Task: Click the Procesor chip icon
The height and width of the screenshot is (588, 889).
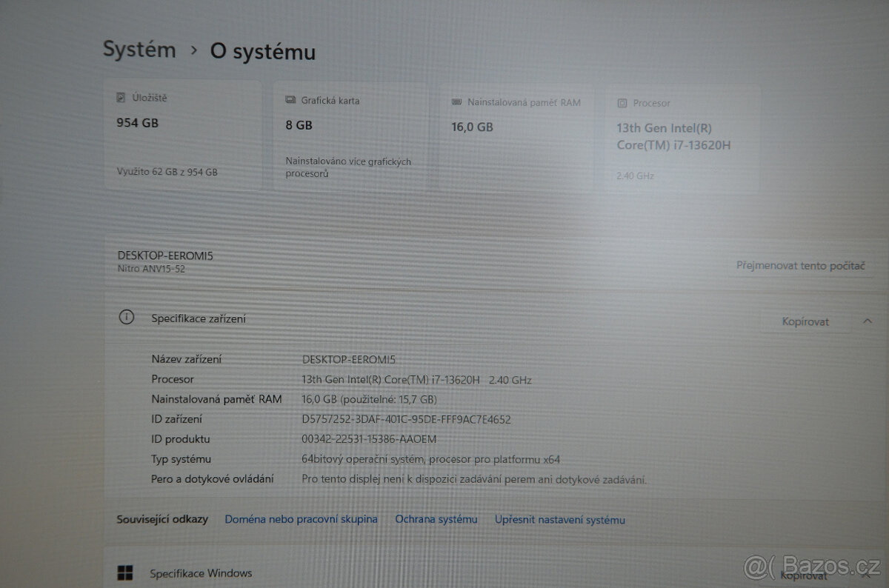Action: 621,103
